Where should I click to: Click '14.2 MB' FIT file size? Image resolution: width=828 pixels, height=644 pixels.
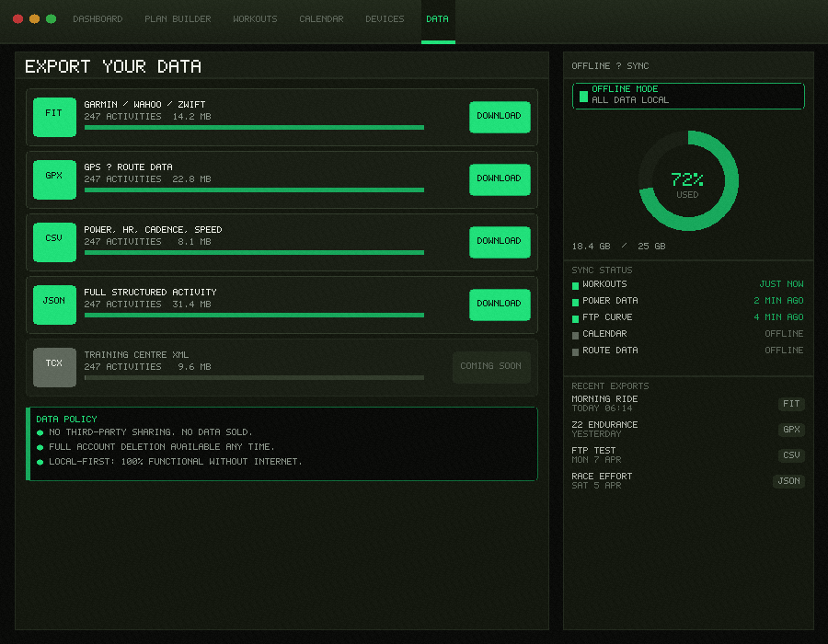tap(191, 117)
